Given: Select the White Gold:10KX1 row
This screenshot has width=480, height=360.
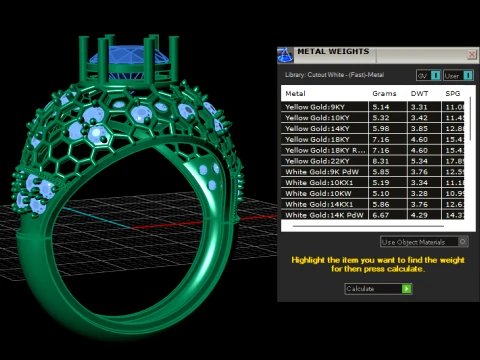Looking at the screenshot, I should pos(372,183).
